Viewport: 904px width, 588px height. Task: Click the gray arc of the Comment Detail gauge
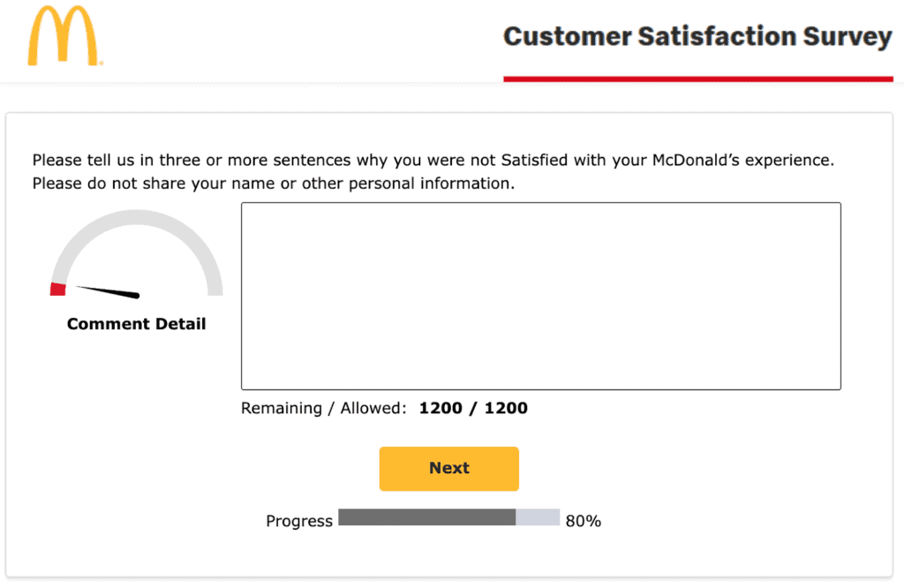(137, 221)
